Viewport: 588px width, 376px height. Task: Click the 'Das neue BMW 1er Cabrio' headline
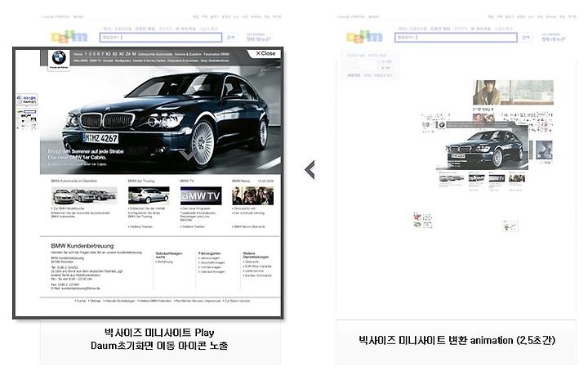77,157
